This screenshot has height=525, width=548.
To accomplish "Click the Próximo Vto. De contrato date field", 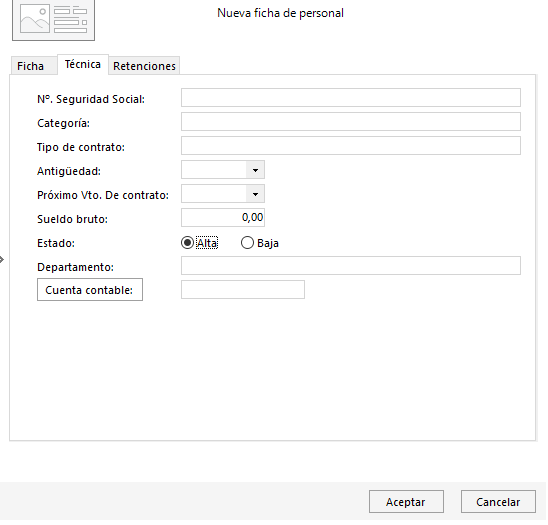I will point(214,194).
